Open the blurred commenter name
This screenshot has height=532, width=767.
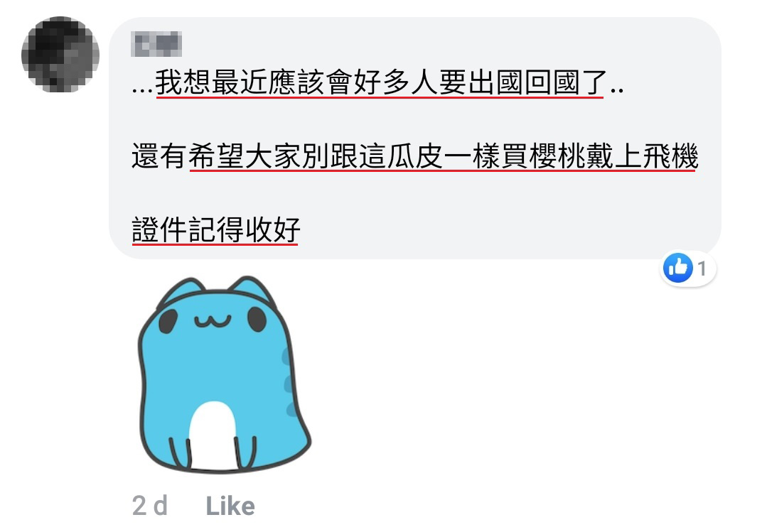click(x=156, y=44)
